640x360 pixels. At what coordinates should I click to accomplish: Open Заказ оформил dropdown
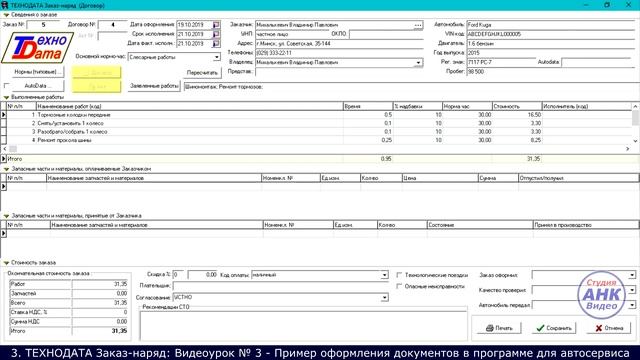point(632,275)
